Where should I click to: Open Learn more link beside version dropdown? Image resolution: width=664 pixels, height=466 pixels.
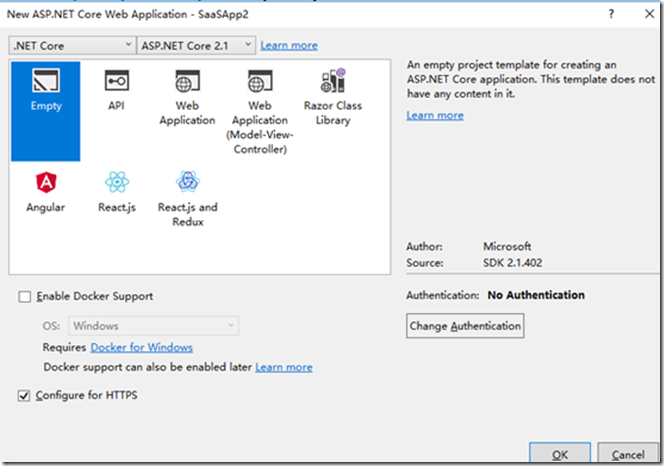pyautogui.click(x=289, y=45)
